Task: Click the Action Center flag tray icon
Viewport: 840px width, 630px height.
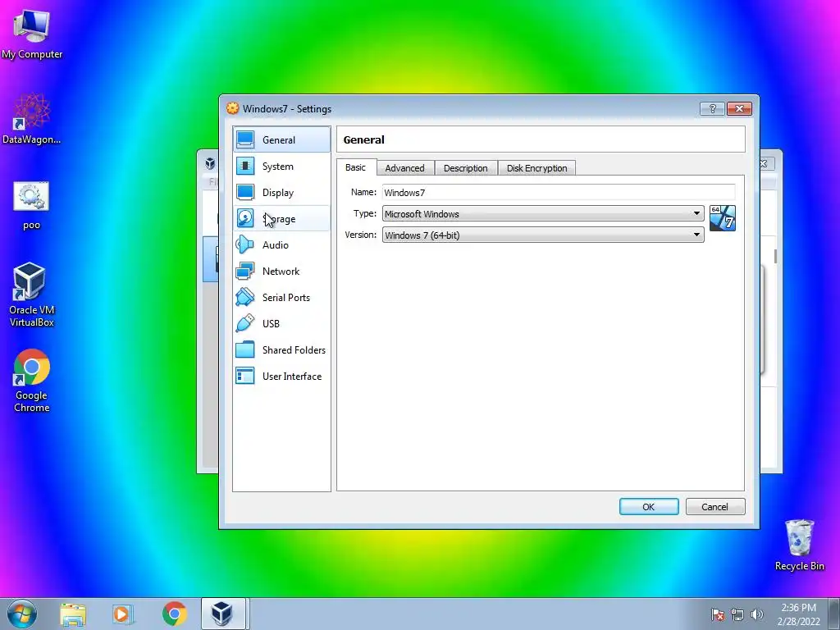Action: (717, 614)
